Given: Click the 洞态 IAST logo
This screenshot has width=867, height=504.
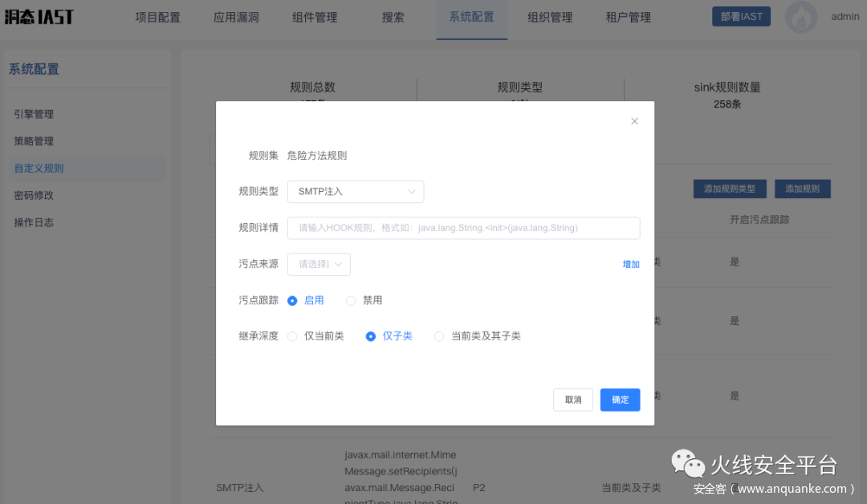Looking at the screenshot, I should click(x=39, y=17).
